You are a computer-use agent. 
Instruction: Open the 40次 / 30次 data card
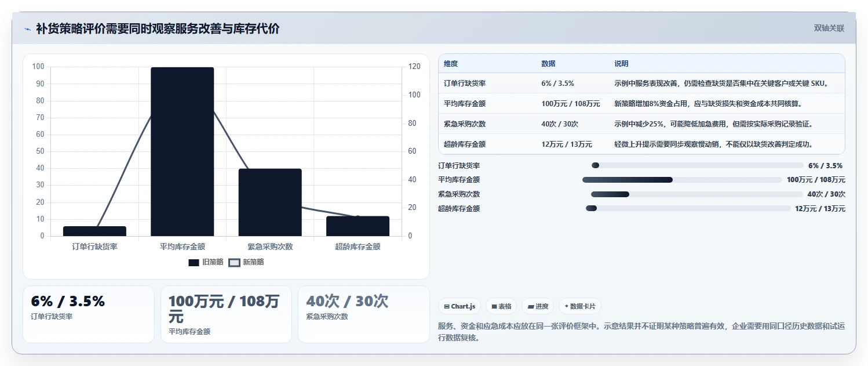pyautogui.click(x=364, y=314)
